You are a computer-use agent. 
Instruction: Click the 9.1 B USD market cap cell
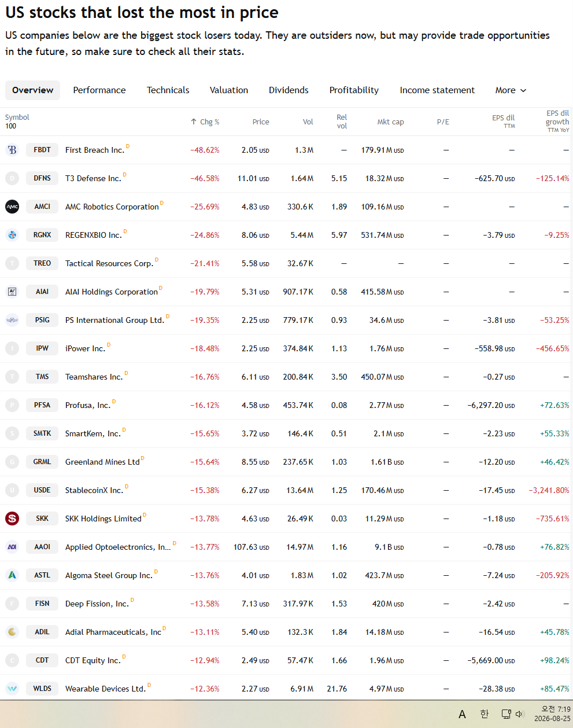point(389,547)
